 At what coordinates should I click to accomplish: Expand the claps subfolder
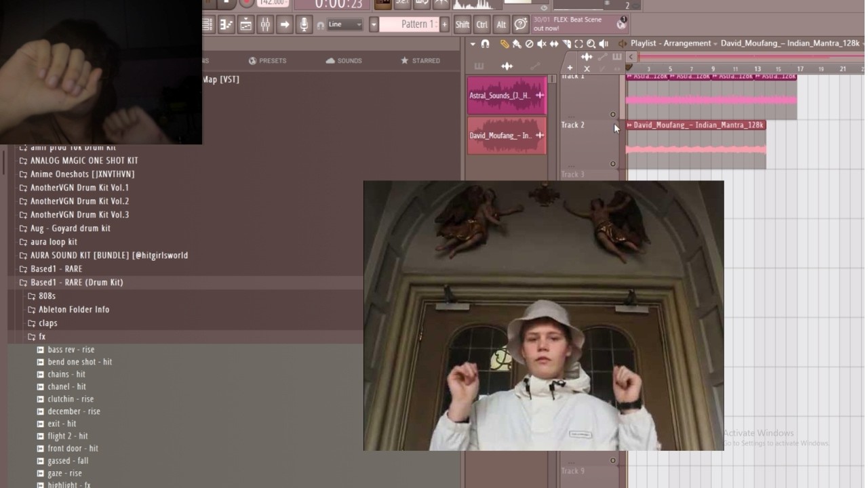pos(43,323)
